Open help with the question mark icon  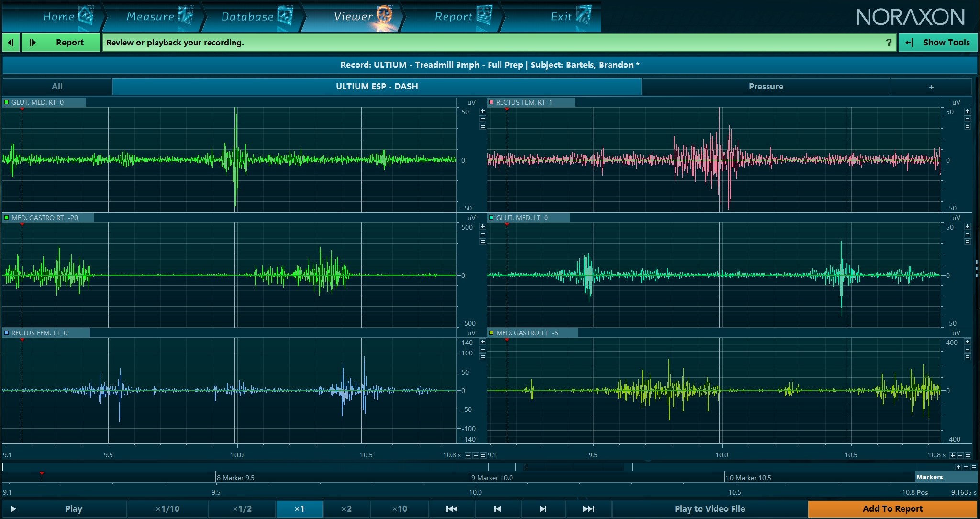(889, 43)
